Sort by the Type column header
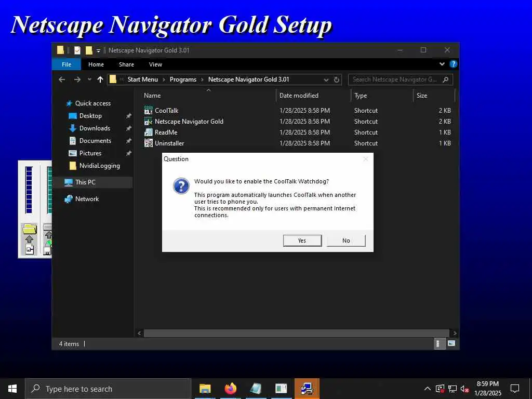532x399 pixels. click(361, 96)
